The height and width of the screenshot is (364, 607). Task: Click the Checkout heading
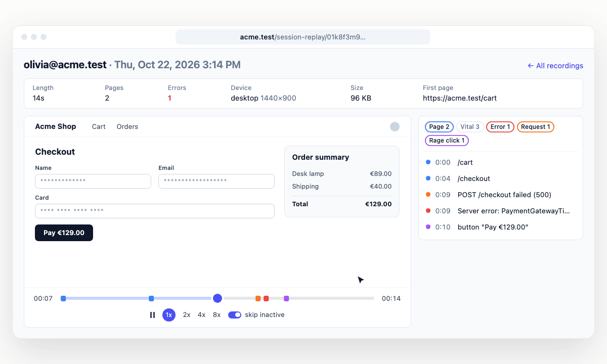click(x=55, y=152)
